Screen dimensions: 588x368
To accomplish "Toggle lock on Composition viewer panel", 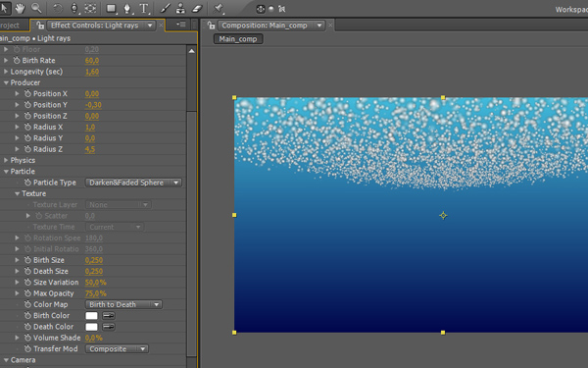I will 211,26.
